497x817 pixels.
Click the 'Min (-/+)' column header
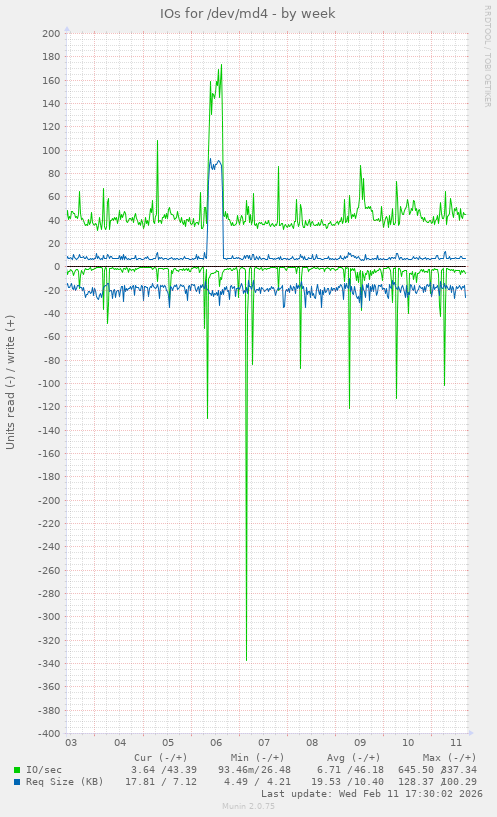coord(257,758)
